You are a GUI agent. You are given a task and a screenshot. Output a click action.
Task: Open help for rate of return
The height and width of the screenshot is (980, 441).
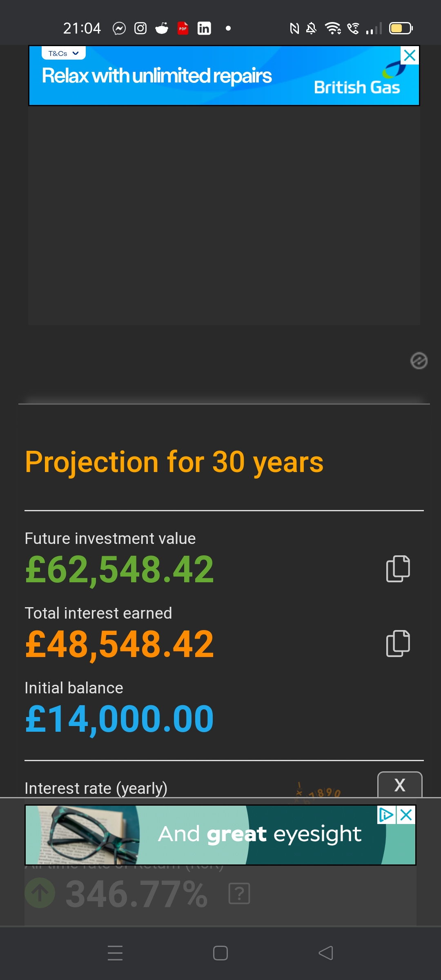coord(239,893)
